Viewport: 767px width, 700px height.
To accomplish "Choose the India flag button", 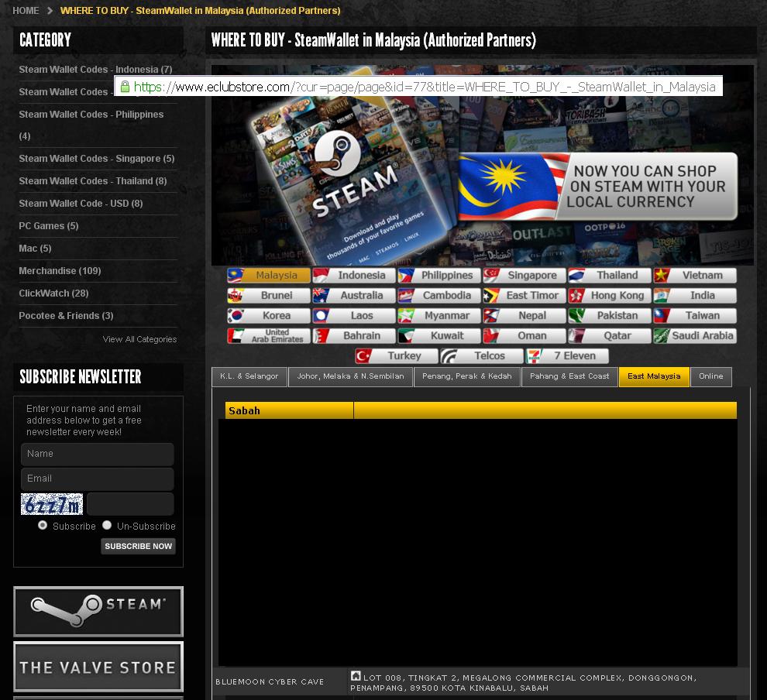I will (x=695, y=295).
